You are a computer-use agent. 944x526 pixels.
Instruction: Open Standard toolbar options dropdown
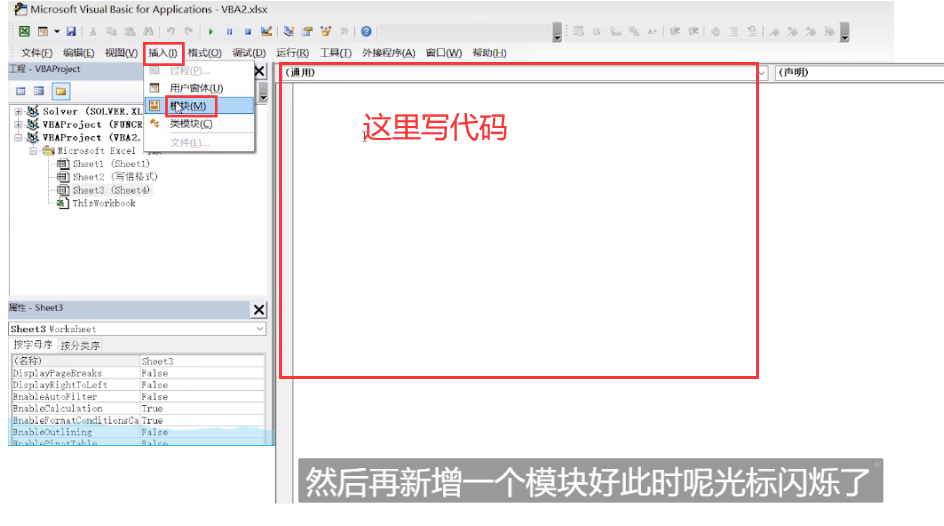click(557, 32)
